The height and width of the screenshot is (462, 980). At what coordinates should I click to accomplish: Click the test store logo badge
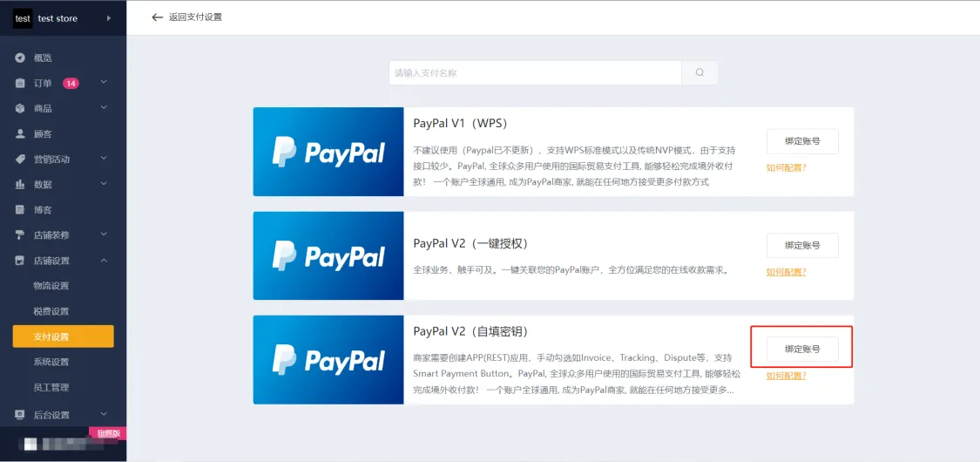pyautogui.click(x=23, y=18)
